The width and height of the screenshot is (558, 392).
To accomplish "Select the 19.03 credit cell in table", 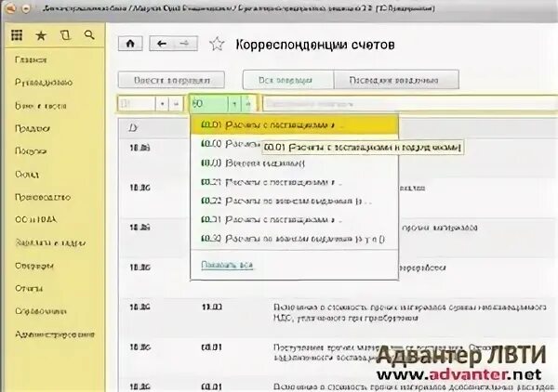I will pyautogui.click(x=212, y=307).
